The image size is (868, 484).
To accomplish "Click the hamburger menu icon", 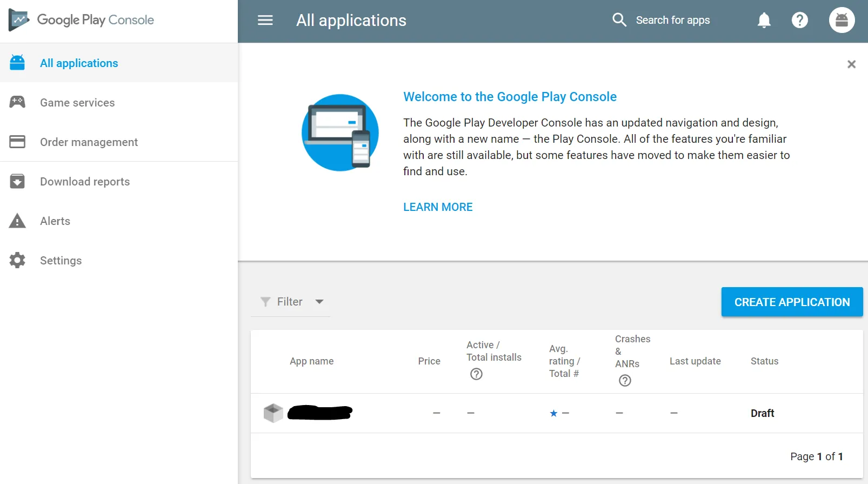I will [x=265, y=21].
